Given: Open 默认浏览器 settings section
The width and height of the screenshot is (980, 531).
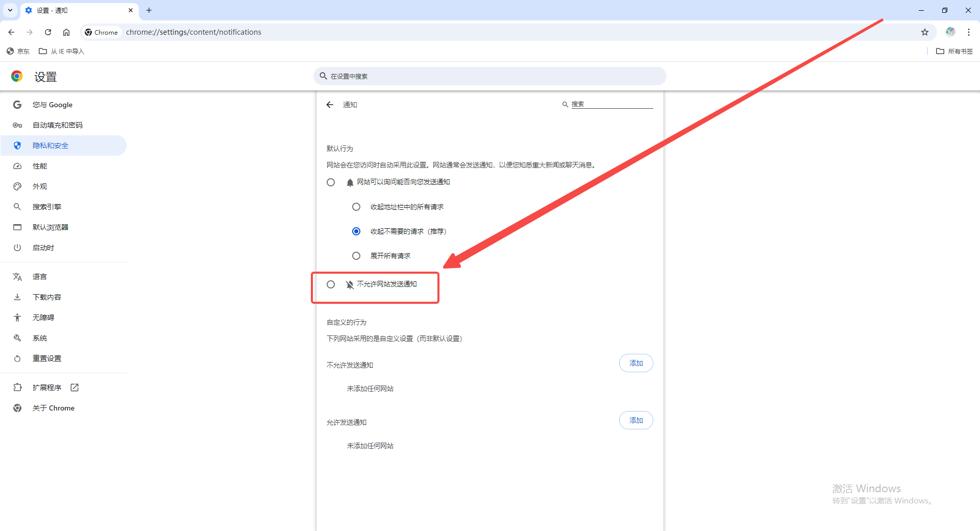Looking at the screenshot, I should [x=63, y=227].
